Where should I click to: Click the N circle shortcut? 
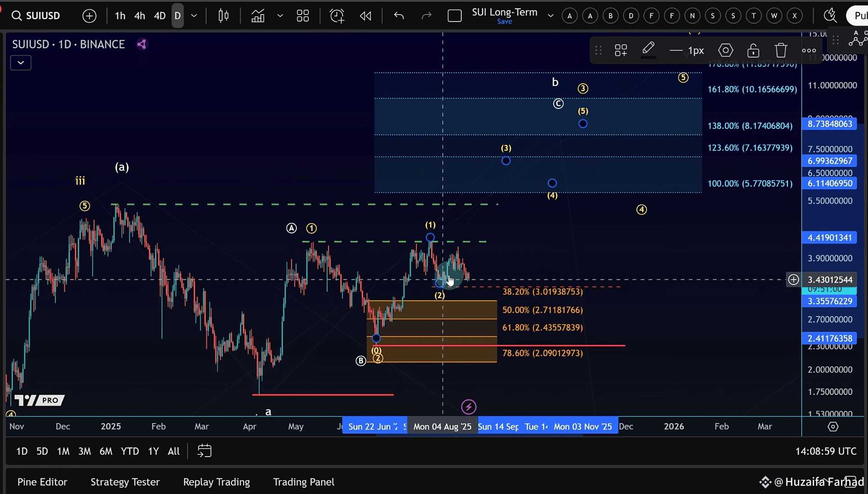click(x=692, y=16)
